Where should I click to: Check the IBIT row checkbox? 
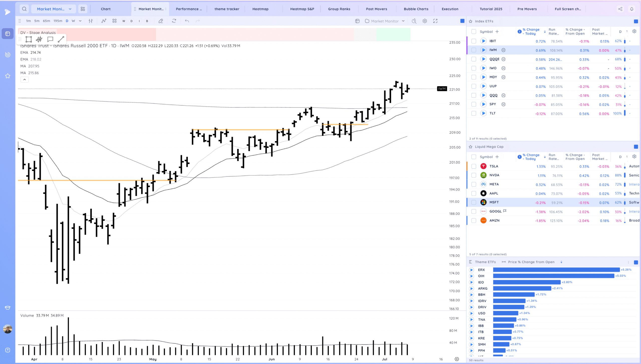[473, 41]
